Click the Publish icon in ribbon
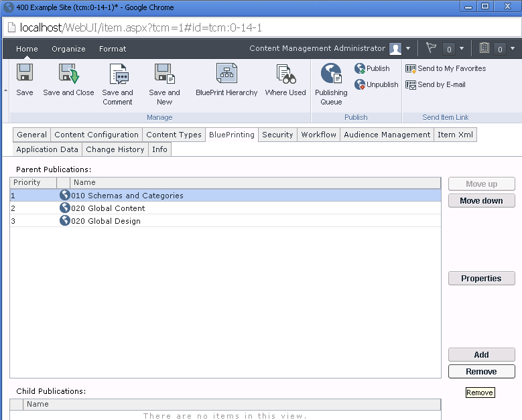The height and width of the screenshot is (420, 522). click(360, 68)
